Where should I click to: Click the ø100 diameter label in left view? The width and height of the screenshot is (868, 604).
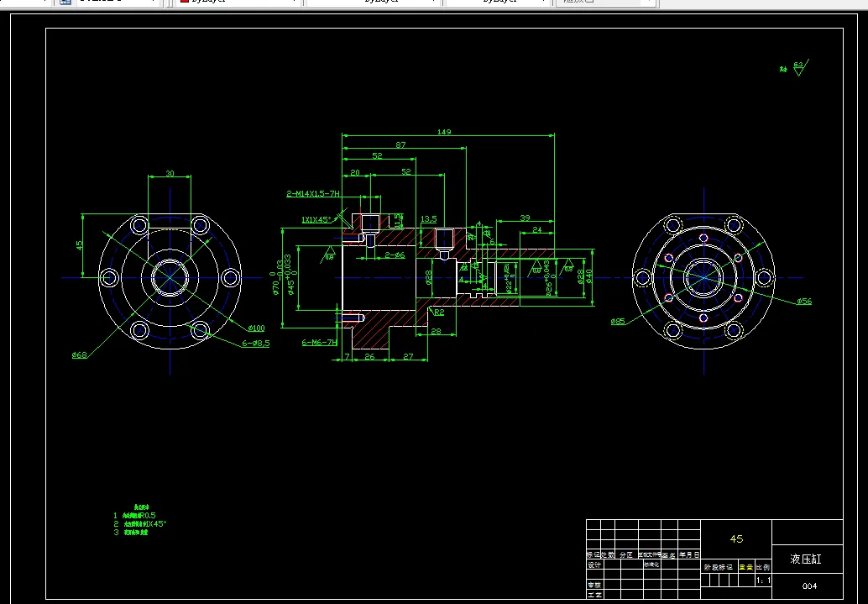tap(256, 328)
